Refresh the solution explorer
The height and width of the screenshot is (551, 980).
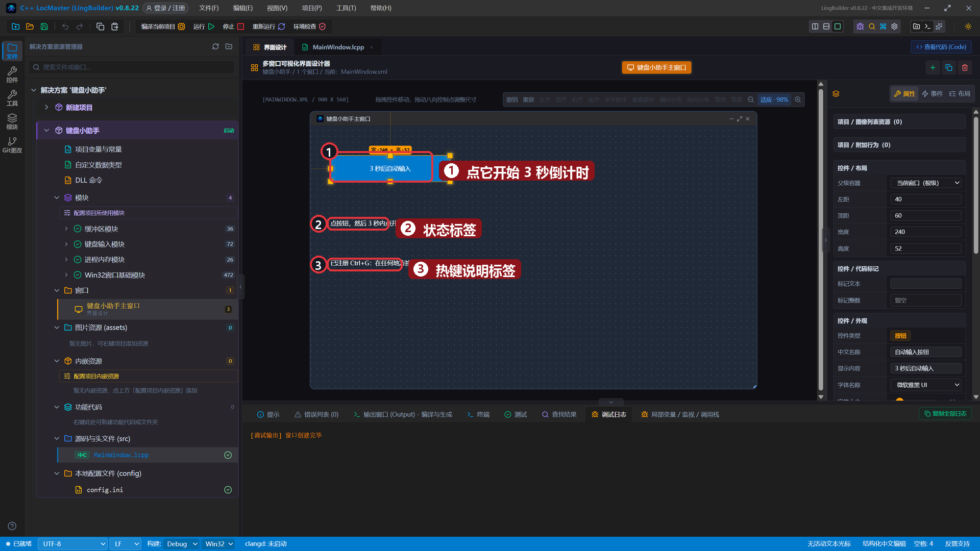(x=215, y=46)
